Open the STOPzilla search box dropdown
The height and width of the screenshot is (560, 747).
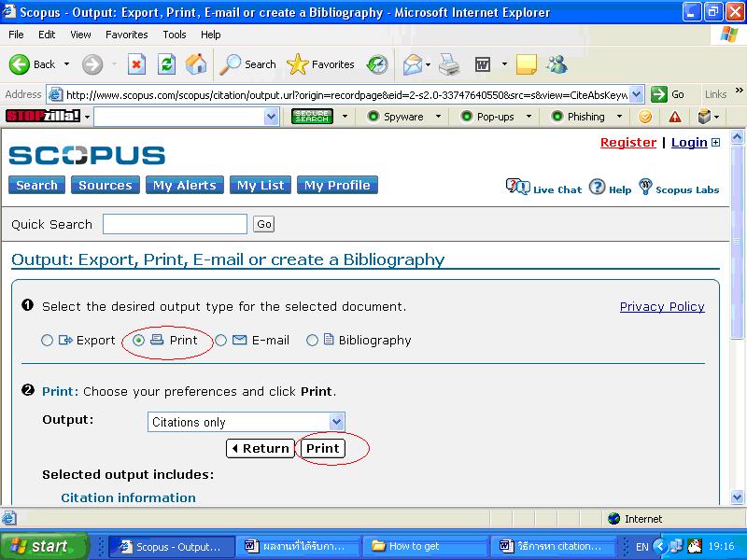[x=272, y=117]
